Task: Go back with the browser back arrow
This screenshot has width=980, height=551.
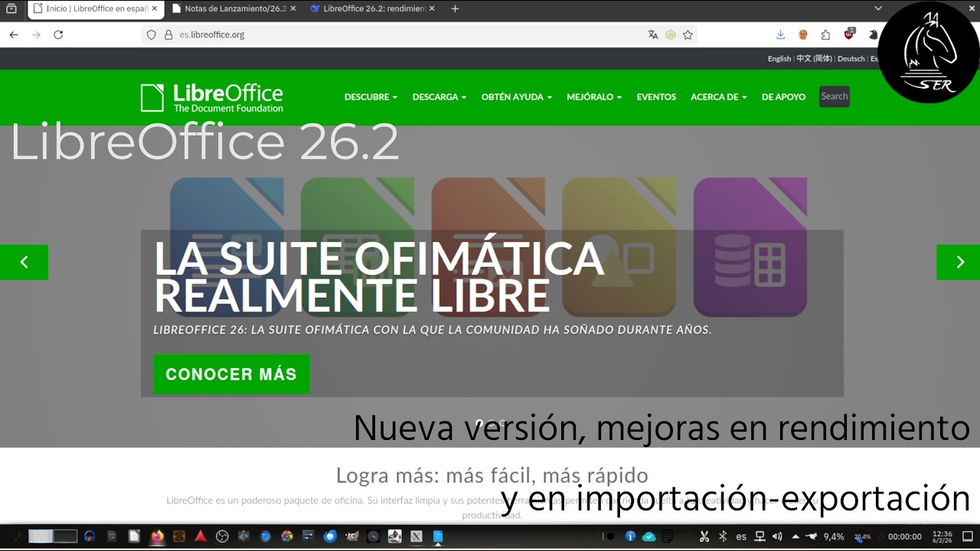Action: click(14, 34)
